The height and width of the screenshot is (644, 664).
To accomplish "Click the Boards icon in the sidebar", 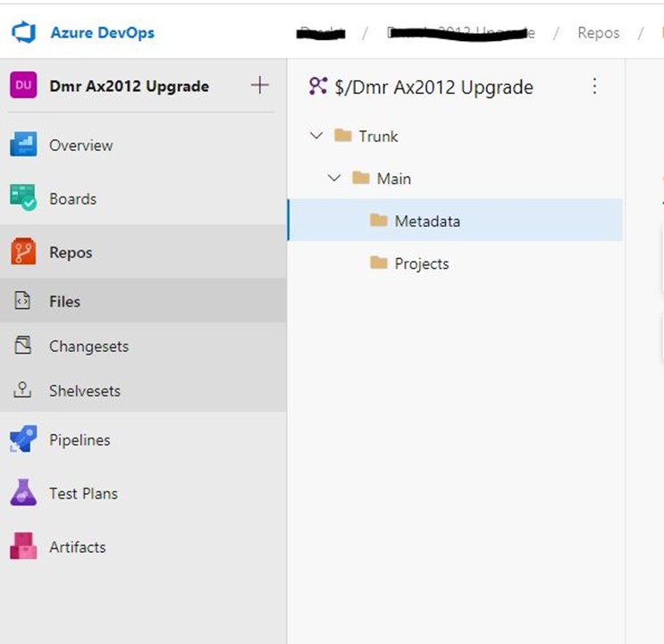I will click(x=23, y=197).
